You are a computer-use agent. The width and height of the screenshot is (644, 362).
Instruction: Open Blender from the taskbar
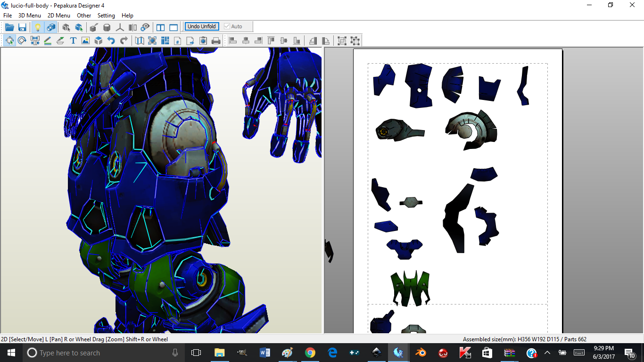420,353
